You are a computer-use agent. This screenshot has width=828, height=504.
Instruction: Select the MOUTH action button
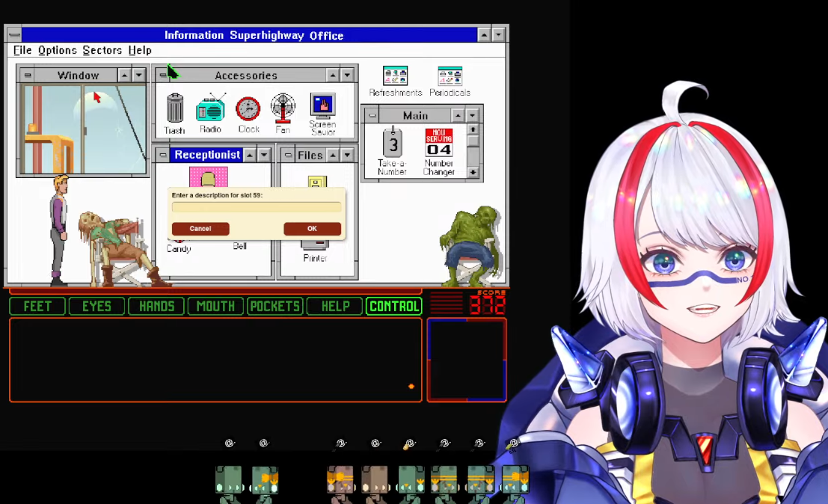(215, 306)
